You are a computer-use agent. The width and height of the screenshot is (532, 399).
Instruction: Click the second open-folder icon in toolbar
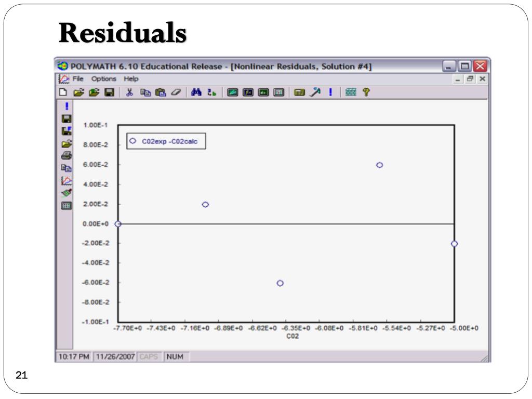coord(94,92)
